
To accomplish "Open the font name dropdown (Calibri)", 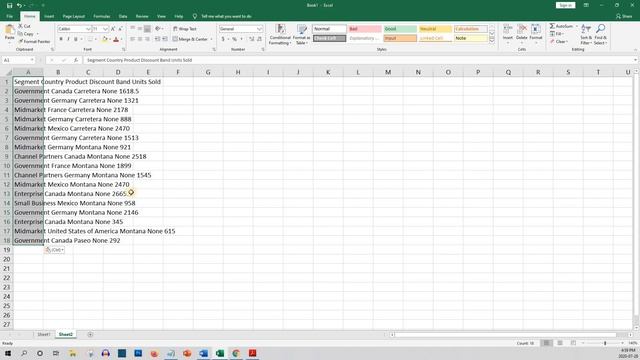I will (88, 29).
